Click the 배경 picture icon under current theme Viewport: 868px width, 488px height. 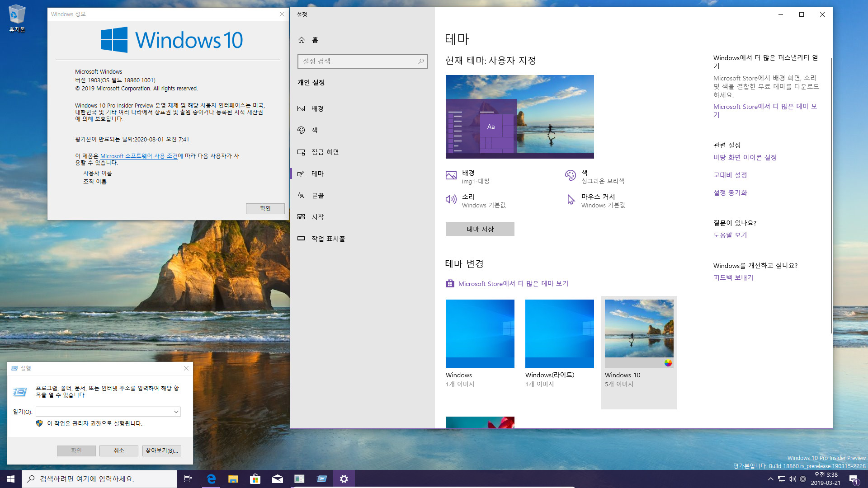coord(451,176)
